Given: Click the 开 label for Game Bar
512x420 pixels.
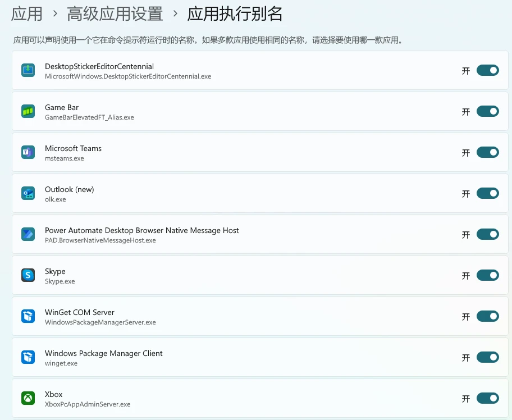Looking at the screenshot, I should click(465, 112).
